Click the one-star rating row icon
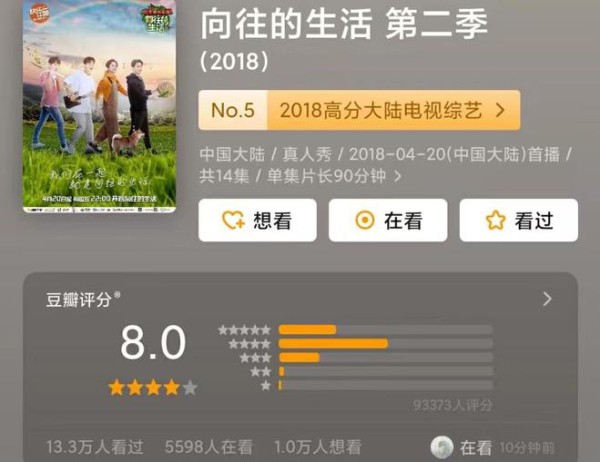This screenshot has width=600, height=462. 266,385
